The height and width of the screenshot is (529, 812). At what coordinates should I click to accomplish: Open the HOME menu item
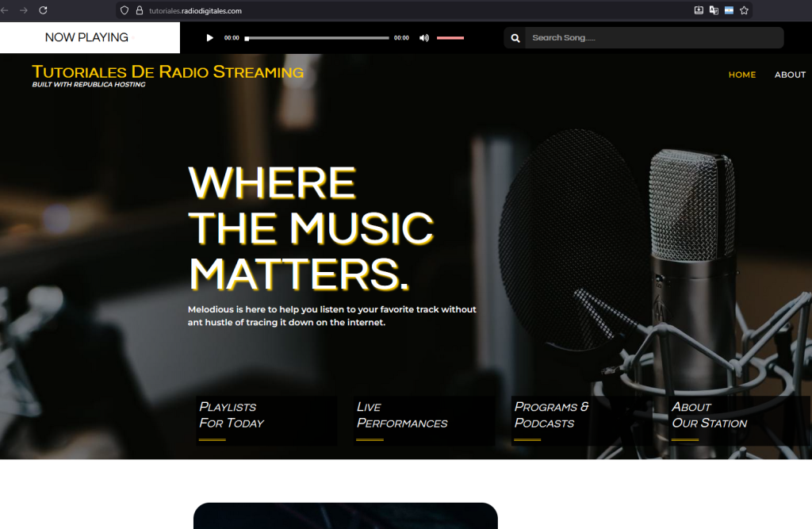point(742,75)
